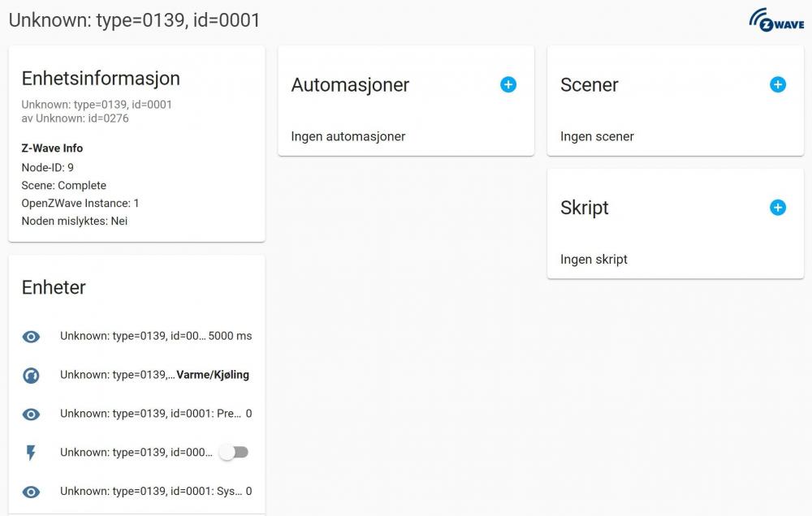
Task: Click the Skript card heading
Action: pos(585,208)
